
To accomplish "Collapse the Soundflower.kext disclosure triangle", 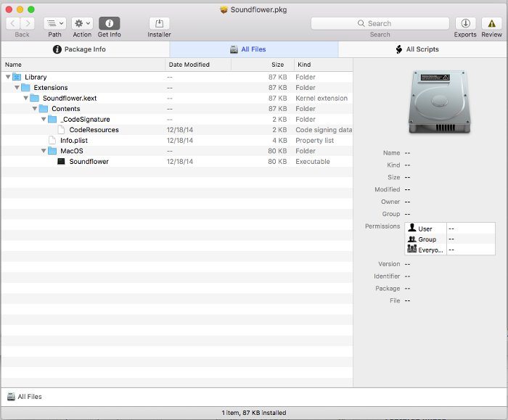I will pyautogui.click(x=26, y=98).
